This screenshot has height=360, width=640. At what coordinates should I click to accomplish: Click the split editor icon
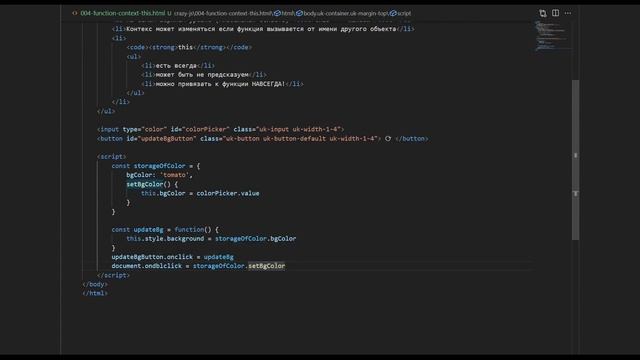(556, 13)
